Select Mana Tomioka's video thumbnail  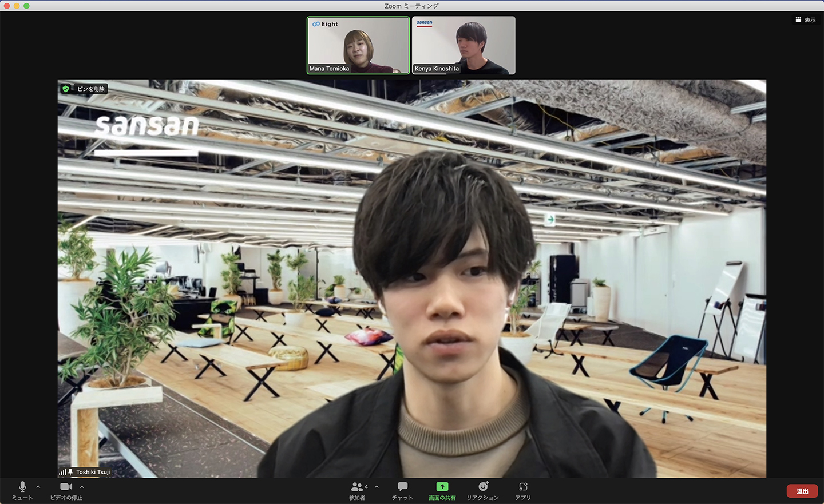358,45
